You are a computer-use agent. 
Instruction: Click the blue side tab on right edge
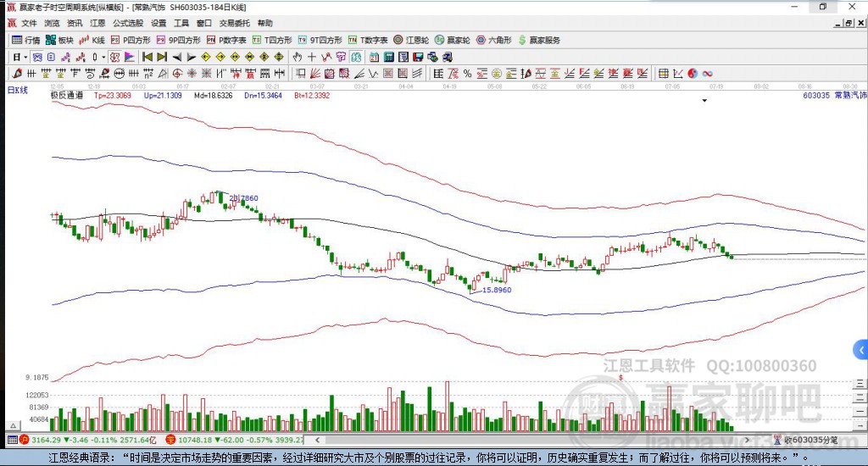[861, 349]
